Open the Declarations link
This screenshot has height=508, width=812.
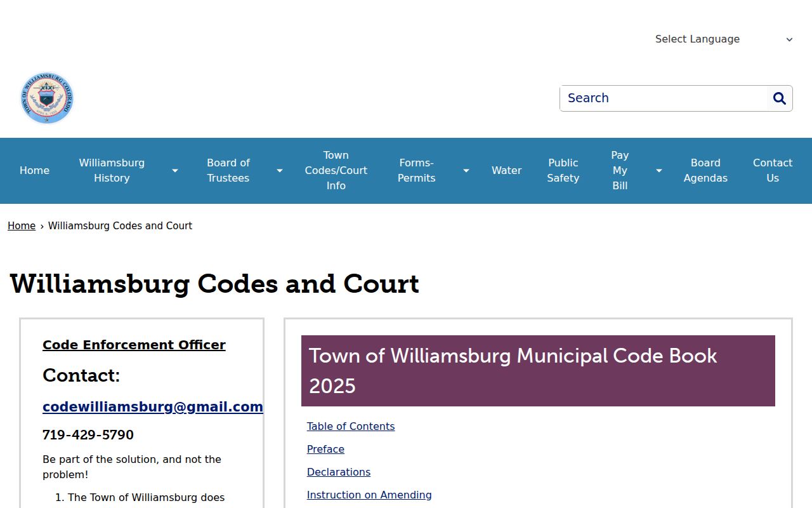[x=339, y=472]
